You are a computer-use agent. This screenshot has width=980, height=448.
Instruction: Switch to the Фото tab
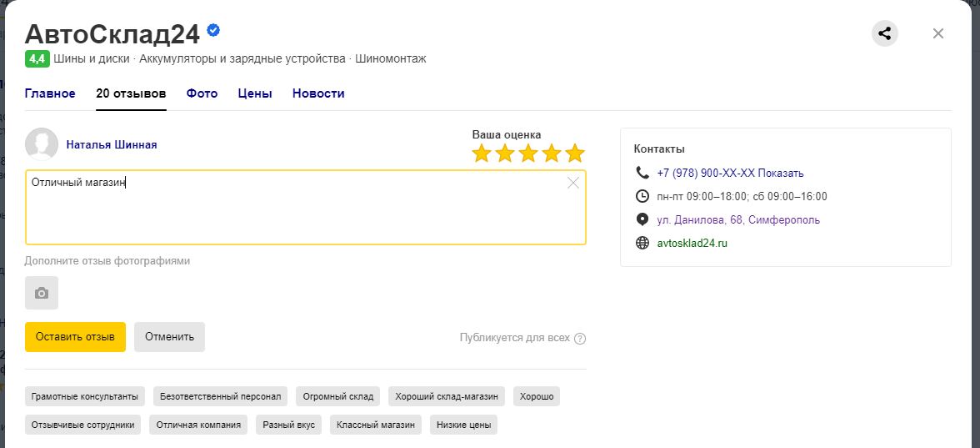[202, 93]
